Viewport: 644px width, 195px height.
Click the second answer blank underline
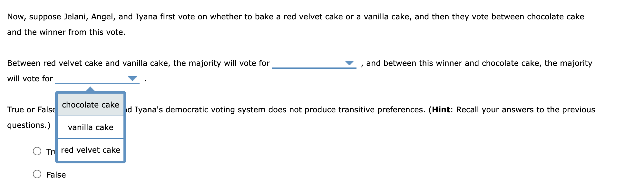(97, 83)
